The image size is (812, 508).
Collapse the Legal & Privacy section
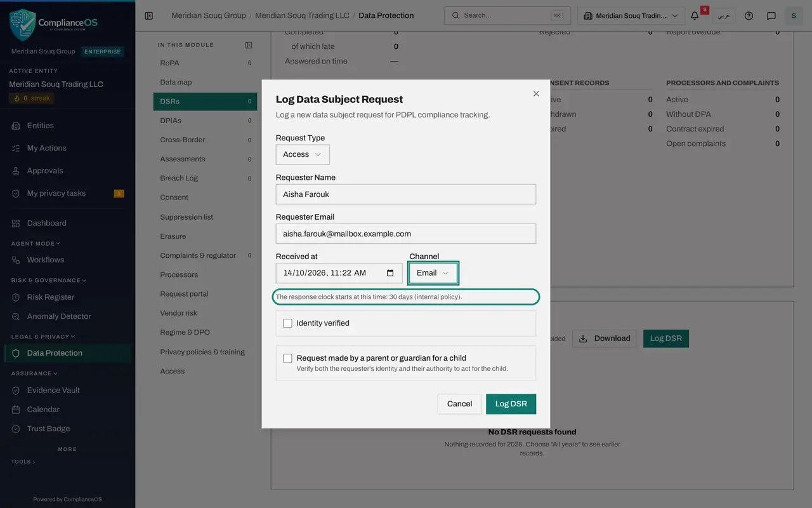click(43, 337)
